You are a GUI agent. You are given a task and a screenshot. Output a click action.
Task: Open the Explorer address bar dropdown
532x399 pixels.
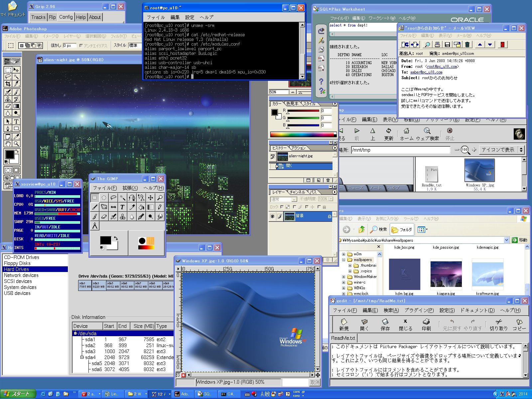506,240
